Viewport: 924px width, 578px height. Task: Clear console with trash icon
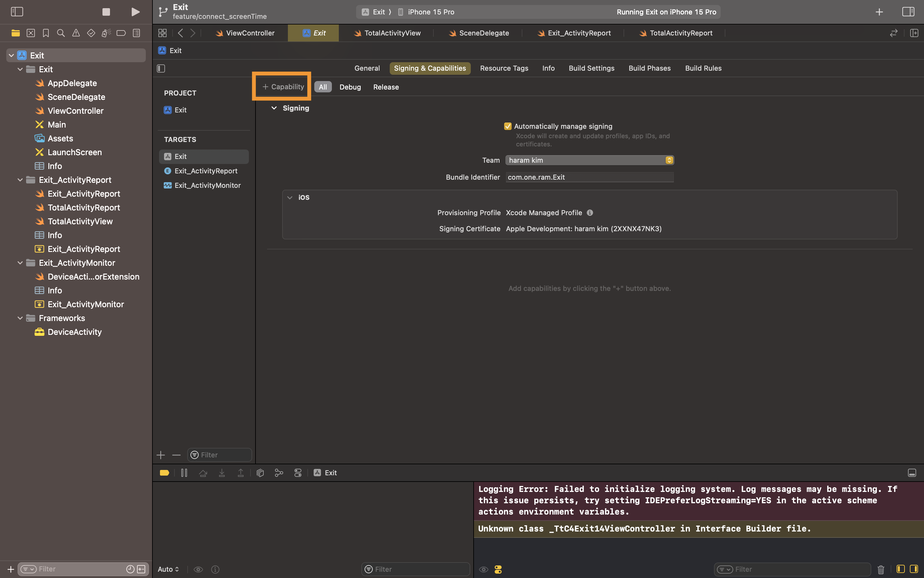tap(881, 569)
